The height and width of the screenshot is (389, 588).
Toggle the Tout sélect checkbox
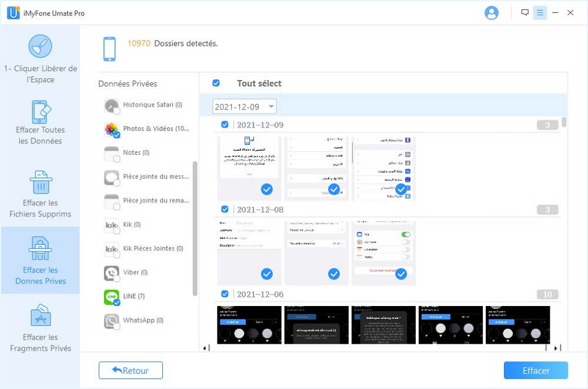(x=216, y=84)
